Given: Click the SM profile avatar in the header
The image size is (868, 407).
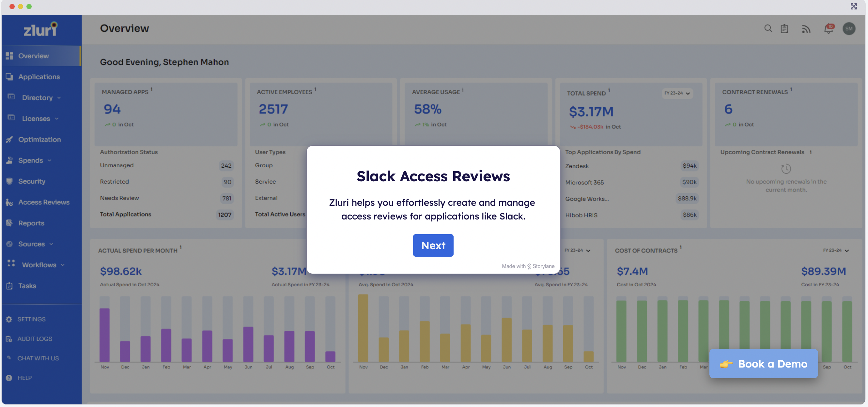Looking at the screenshot, I should [849, 29].
